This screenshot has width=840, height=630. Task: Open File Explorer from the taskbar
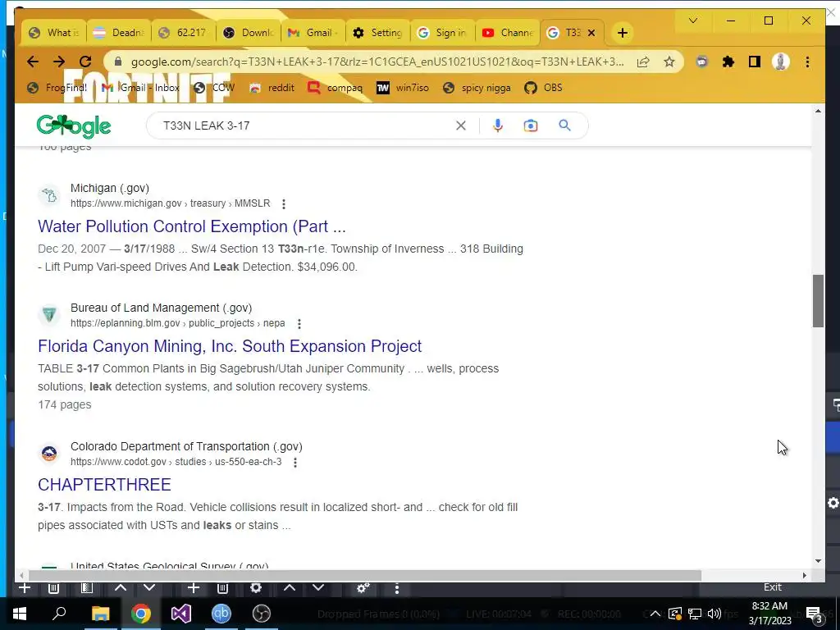coord(100,614)
